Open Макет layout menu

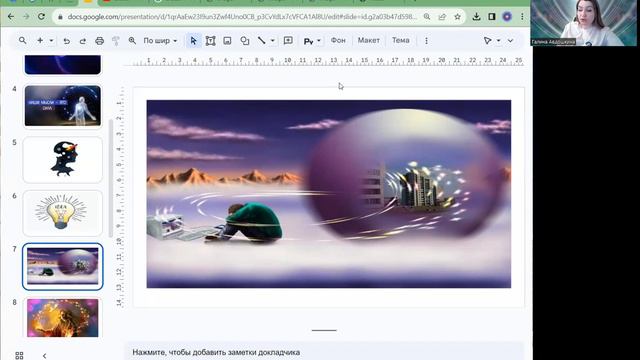point(369,40)
